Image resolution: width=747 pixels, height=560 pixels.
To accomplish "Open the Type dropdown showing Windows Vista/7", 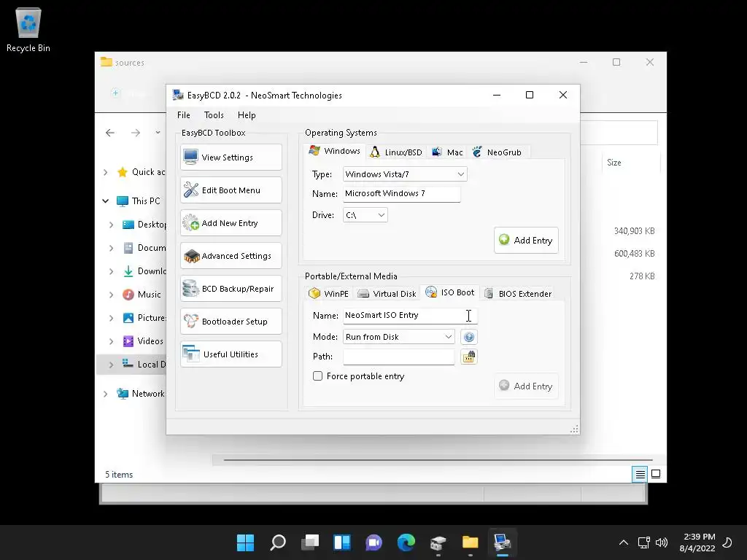I will [405, 174].
